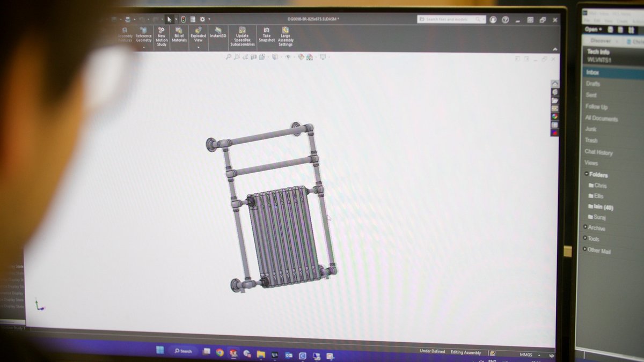644x362 pixels.
Task: Expand the Archive section
Action: [x=584, y=228]
